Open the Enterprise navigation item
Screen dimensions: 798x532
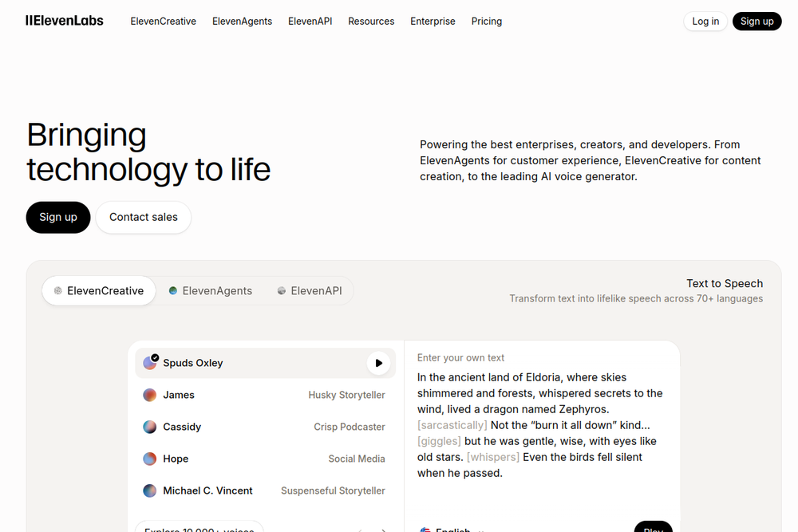[433, 22]
